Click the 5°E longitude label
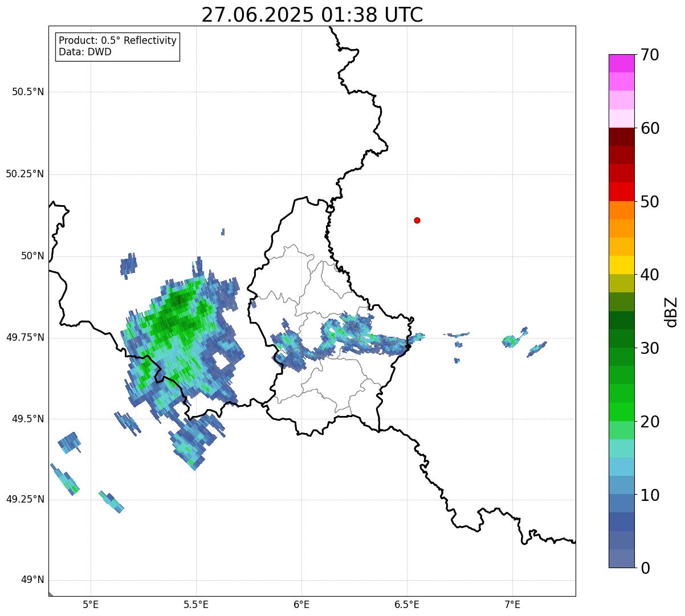 pyautogui.click(x=91, y=604)
